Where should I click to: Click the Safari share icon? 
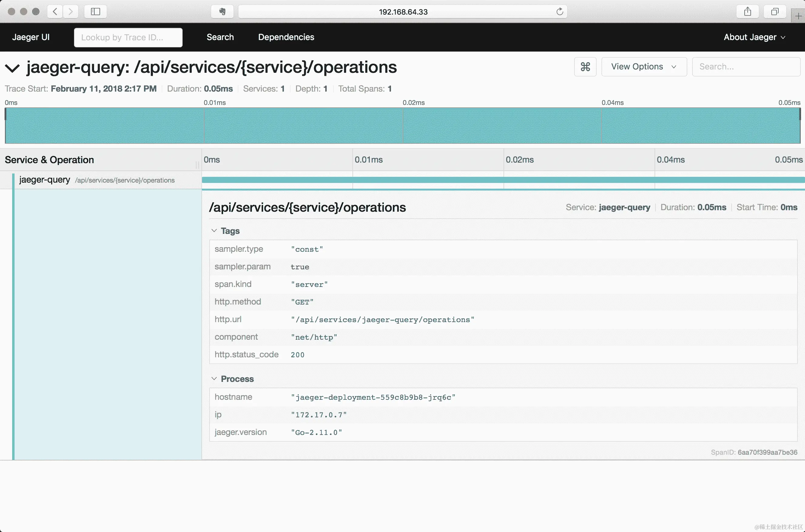(x=748, y=12)
